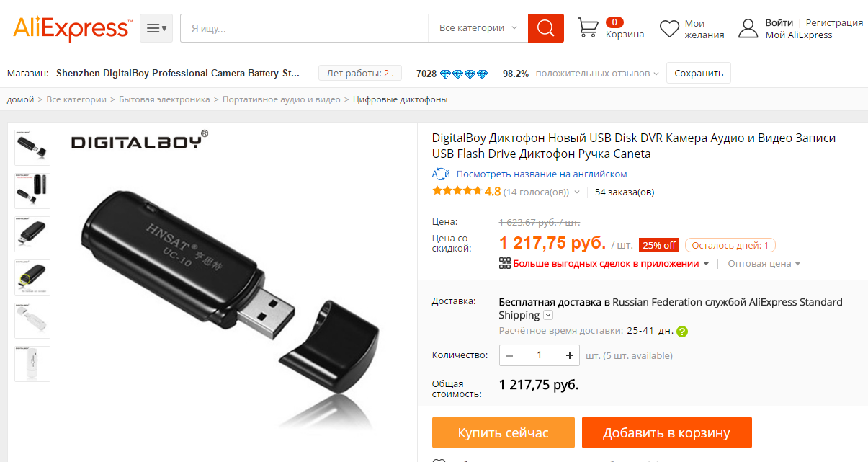Expand the 'Оптовая цена' dropdown

[x=764, y=264]
